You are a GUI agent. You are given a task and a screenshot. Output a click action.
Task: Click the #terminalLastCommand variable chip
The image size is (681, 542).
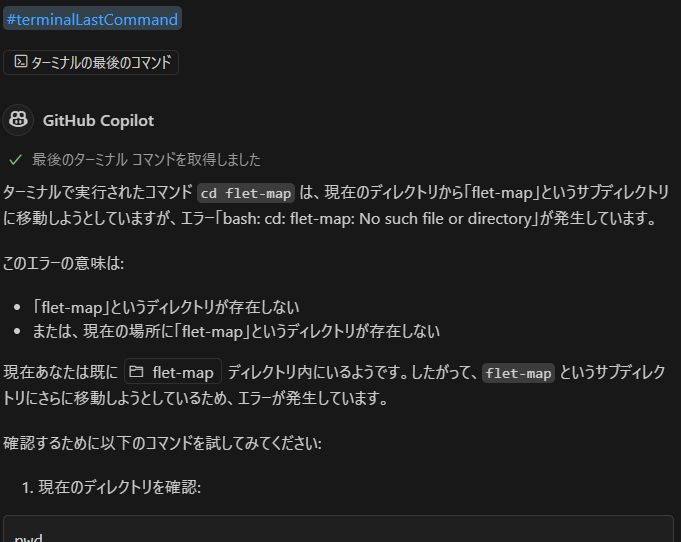[x=92, y=20]
